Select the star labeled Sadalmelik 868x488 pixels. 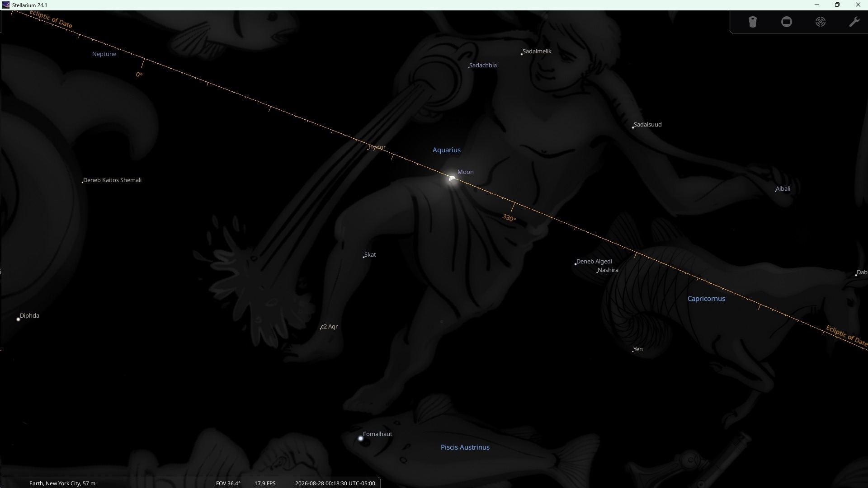click(522, 54)
